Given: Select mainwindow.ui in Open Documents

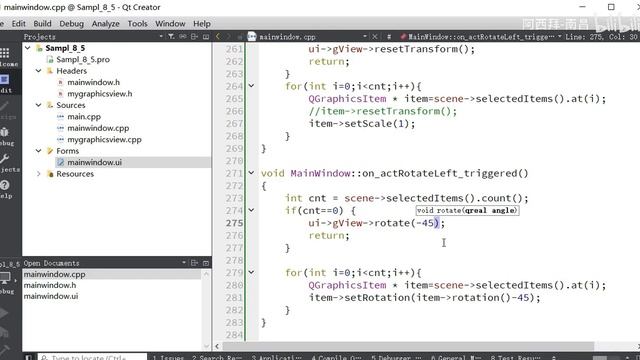Looking at the screenshot, I should point(51,296).
